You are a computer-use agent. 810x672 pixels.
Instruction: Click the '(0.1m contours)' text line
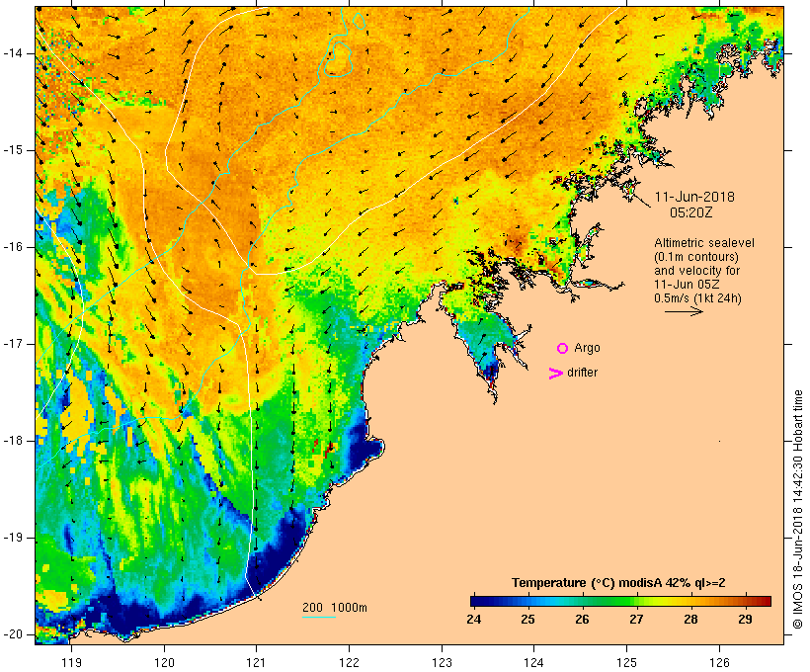696,257
